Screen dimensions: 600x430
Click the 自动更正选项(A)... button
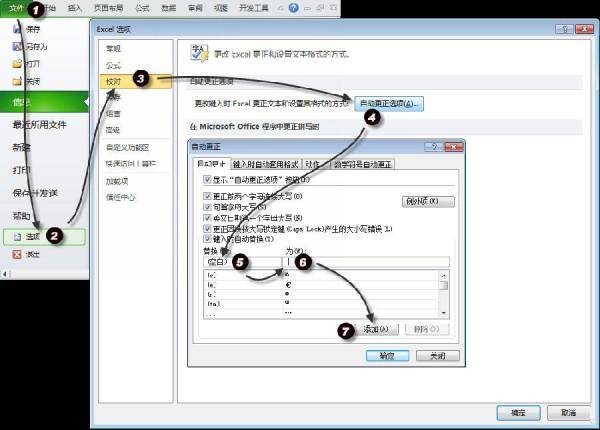tap(391, 103)
